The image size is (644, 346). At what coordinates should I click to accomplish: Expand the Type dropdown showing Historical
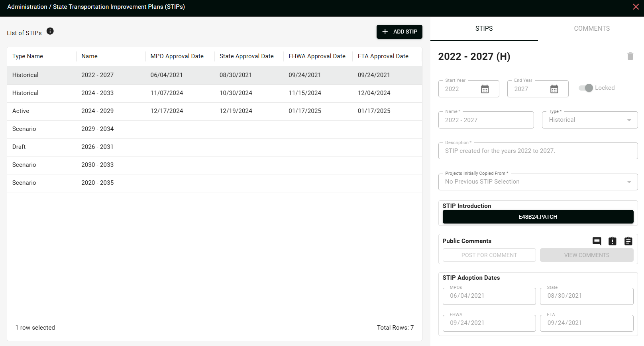[x=590, y=120]
